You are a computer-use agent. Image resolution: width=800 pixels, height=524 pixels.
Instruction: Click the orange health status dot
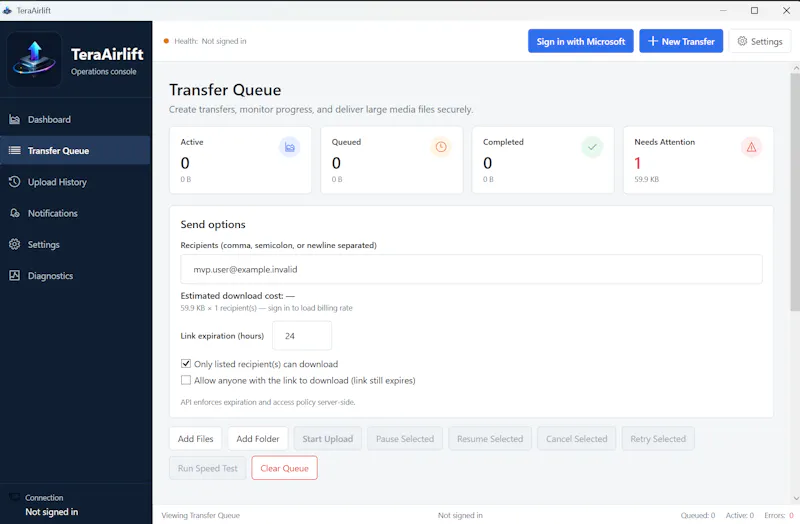pos(166,41)
